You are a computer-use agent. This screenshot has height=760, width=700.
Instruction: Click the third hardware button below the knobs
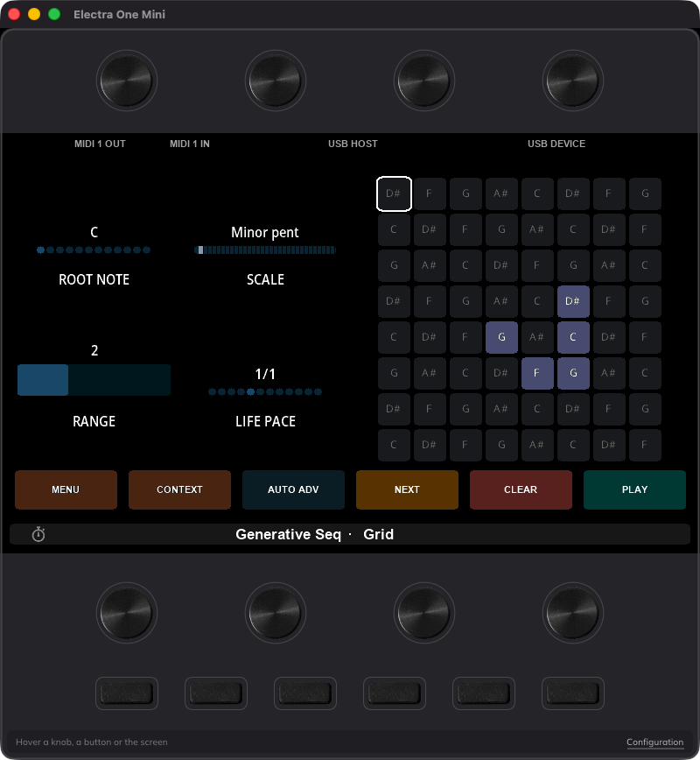click(x=304, y=693)
